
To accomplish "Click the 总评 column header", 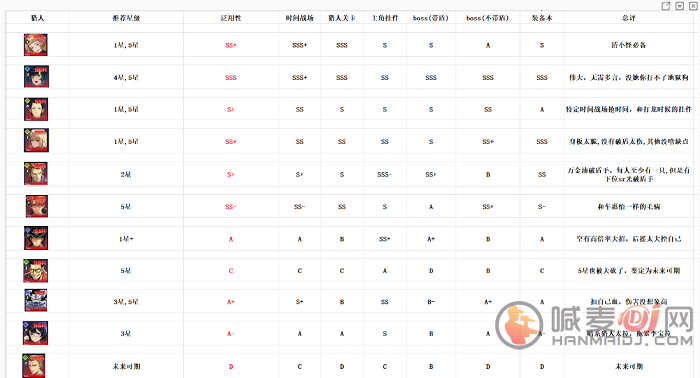I will click(x=629, y=18).
